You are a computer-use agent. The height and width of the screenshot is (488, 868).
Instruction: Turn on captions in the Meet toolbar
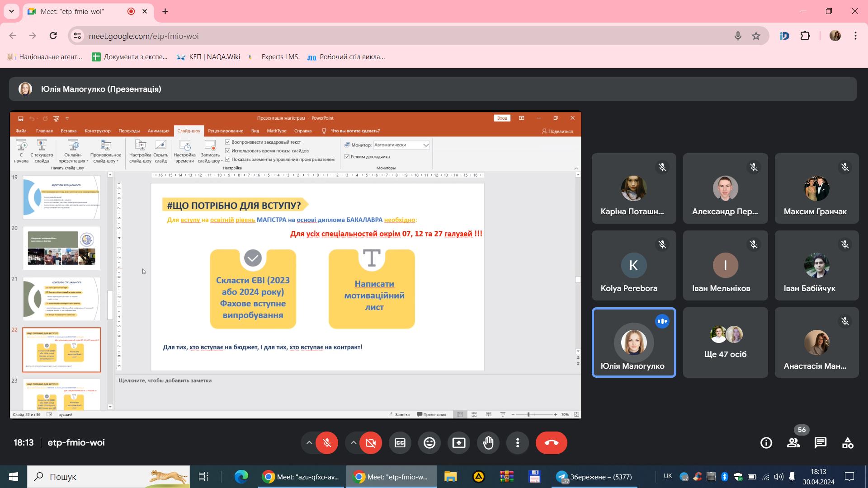click(400, 443)
